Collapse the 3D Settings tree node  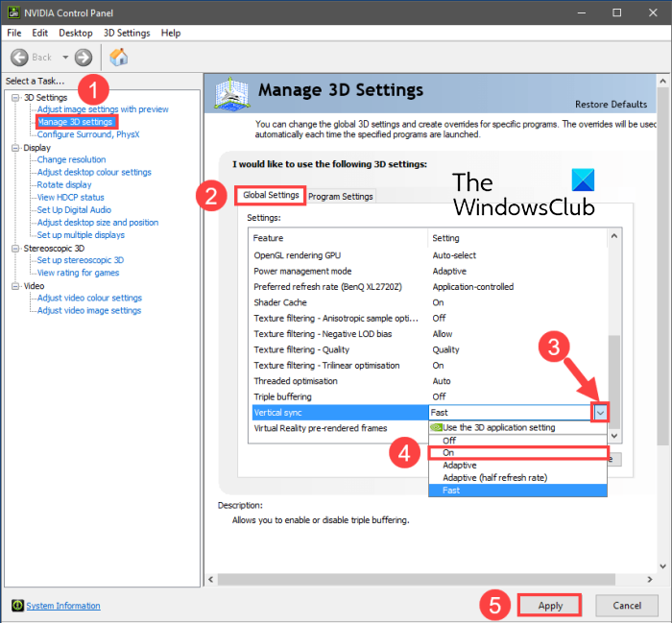point(15,98)
